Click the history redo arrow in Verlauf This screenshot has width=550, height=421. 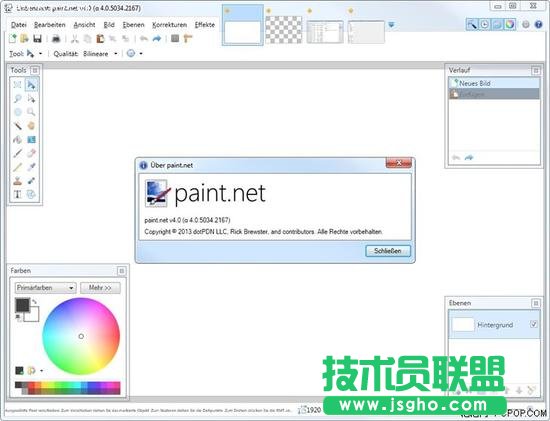click(469, 158)
